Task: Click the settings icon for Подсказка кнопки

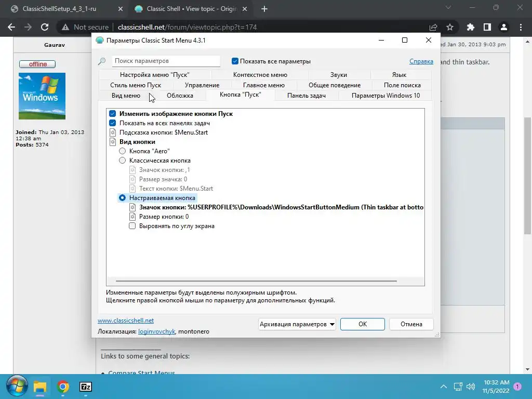Action: coord(113,132)
